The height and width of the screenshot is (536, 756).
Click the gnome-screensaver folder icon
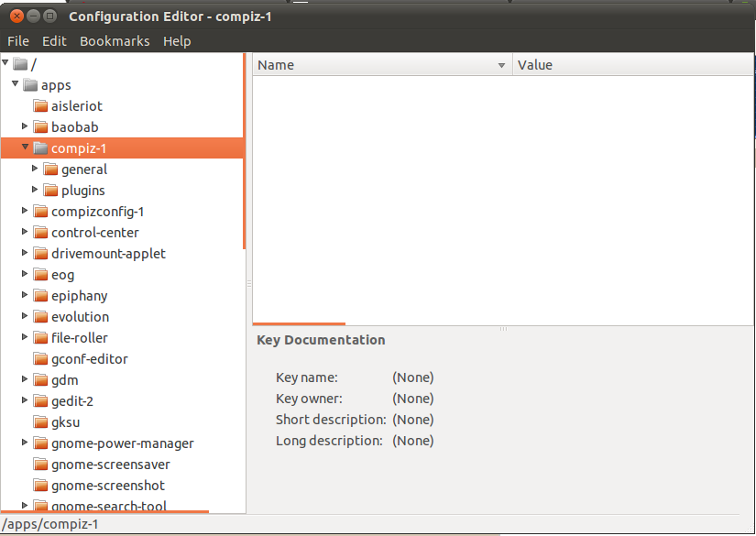coord(40,465)
